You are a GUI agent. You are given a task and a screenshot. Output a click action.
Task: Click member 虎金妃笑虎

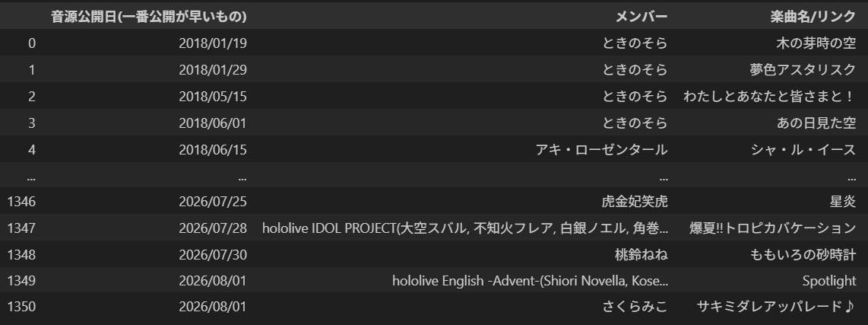pyautogui.click(x=635, y=202)
